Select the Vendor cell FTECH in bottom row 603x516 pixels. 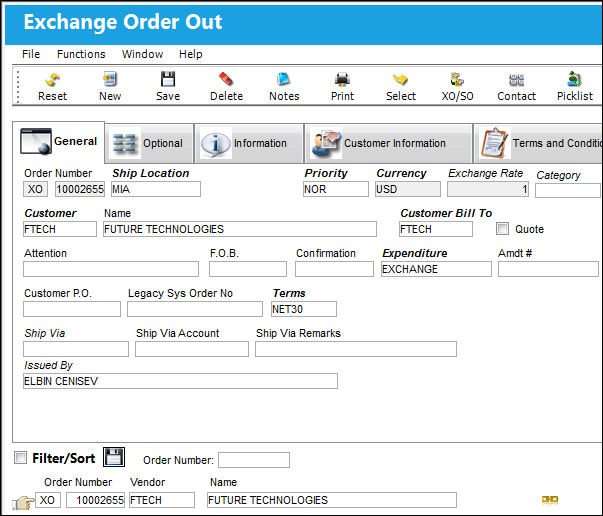pos(162,500)
